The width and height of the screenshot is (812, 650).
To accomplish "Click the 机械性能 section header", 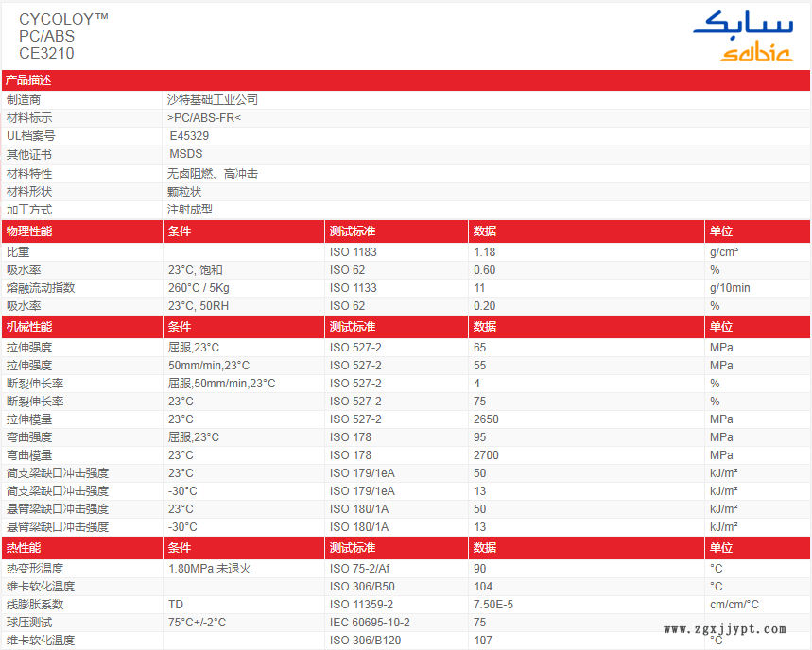I will [29, 327].
